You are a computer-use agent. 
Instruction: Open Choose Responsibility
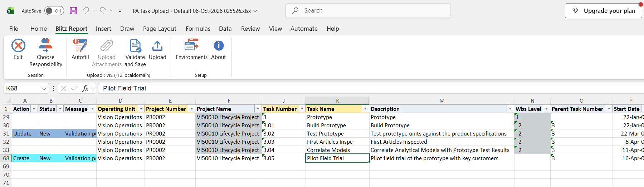pyautogui.click(x=45, y=53)
